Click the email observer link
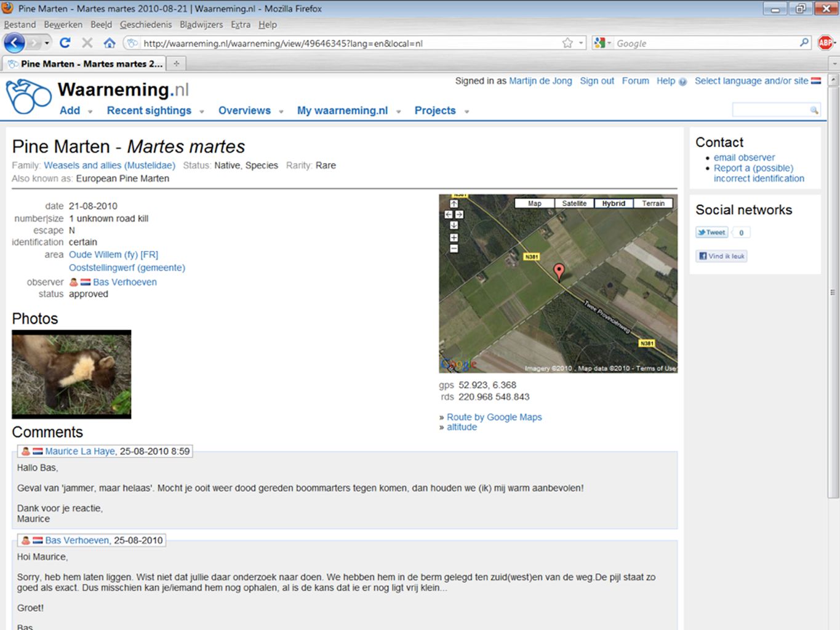The image size is (840, 630). coord(744,157)
